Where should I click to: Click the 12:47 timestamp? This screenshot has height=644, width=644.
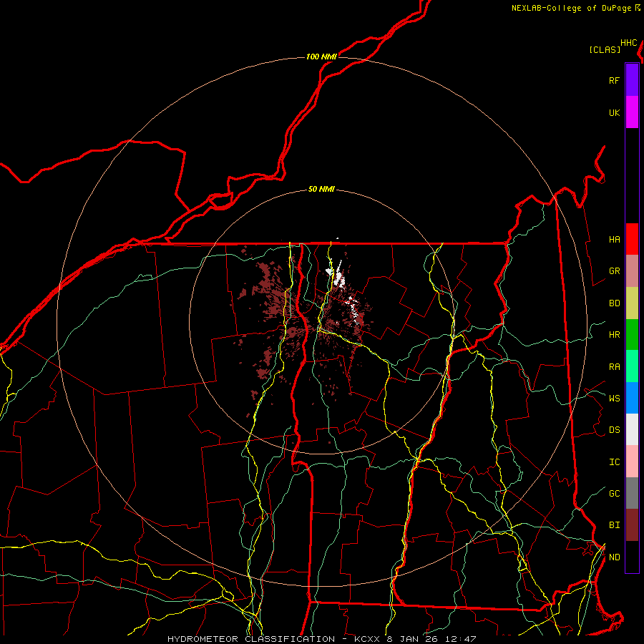(460, 639)
